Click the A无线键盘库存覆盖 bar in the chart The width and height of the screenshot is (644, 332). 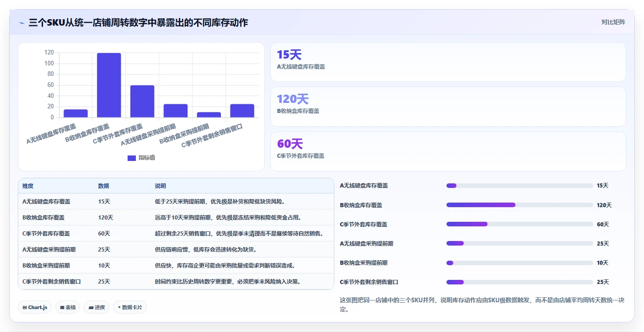point(75,113)
